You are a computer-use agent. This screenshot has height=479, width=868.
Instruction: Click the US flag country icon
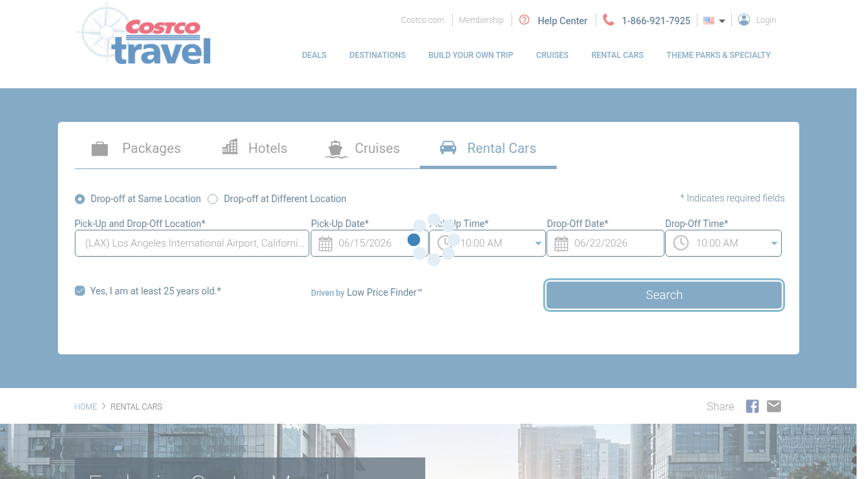(709, 20)
